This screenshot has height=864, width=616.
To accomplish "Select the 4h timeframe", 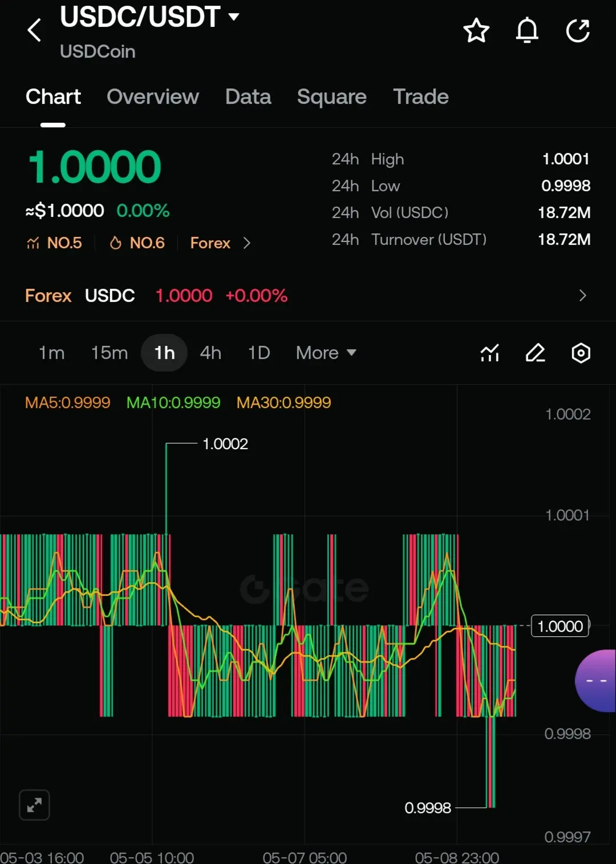I will [x=210, y=353].
